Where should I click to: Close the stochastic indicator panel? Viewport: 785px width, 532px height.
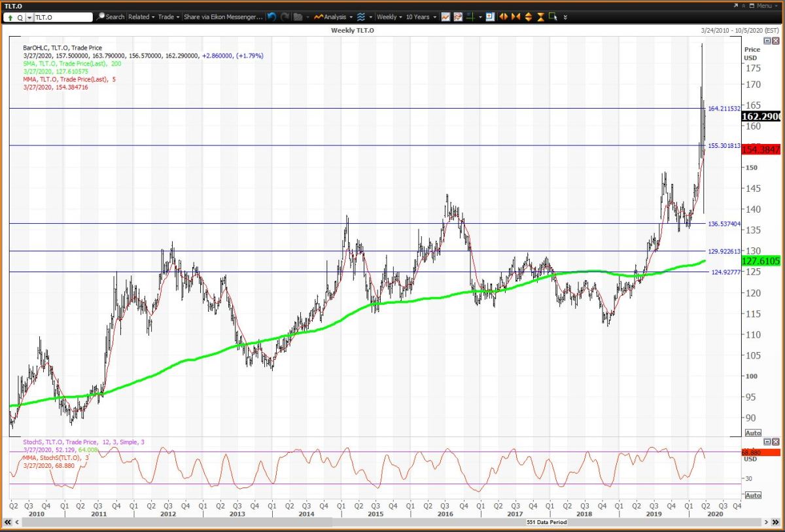(x=776, y=442)
